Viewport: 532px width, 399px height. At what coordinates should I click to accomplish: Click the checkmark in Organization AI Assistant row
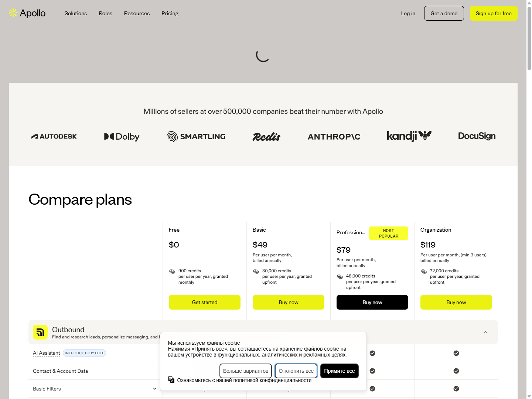pos(456,353)
